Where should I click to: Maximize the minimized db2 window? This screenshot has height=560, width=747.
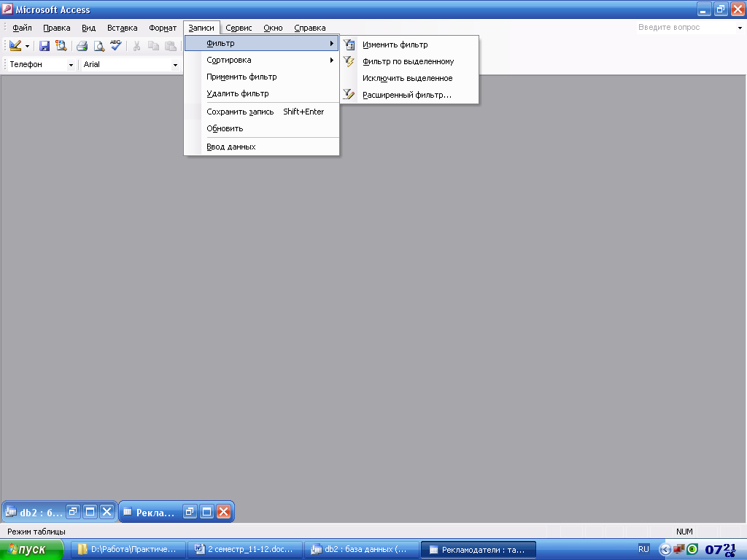coord(90,512)
